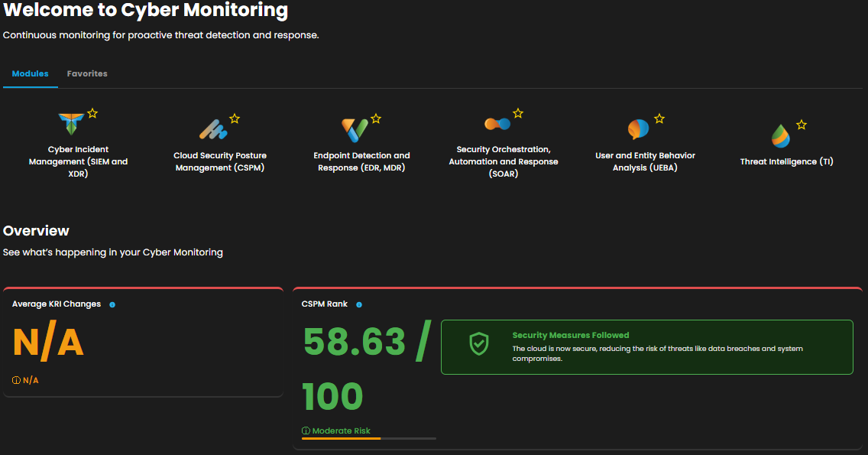Select the Modules tab
868x455 pixels.
pos(31,74)
